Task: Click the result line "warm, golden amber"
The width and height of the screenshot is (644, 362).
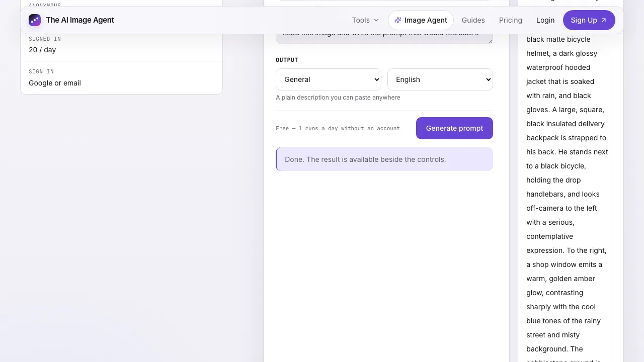Action: point(561,279)
